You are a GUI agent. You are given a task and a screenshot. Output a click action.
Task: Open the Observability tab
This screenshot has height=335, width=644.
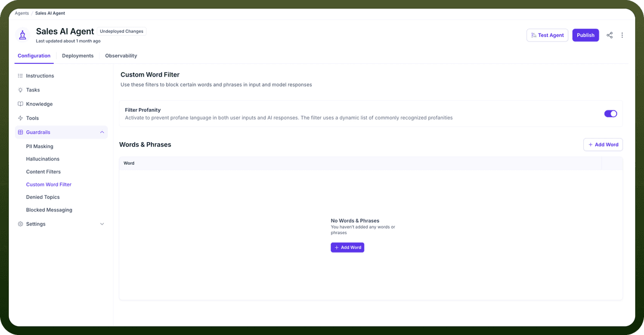pos(121,56)
